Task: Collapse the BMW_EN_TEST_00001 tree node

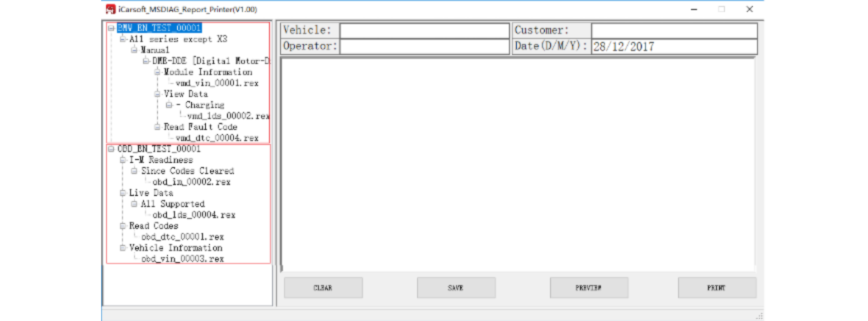Action: click(x=111, y=28)
